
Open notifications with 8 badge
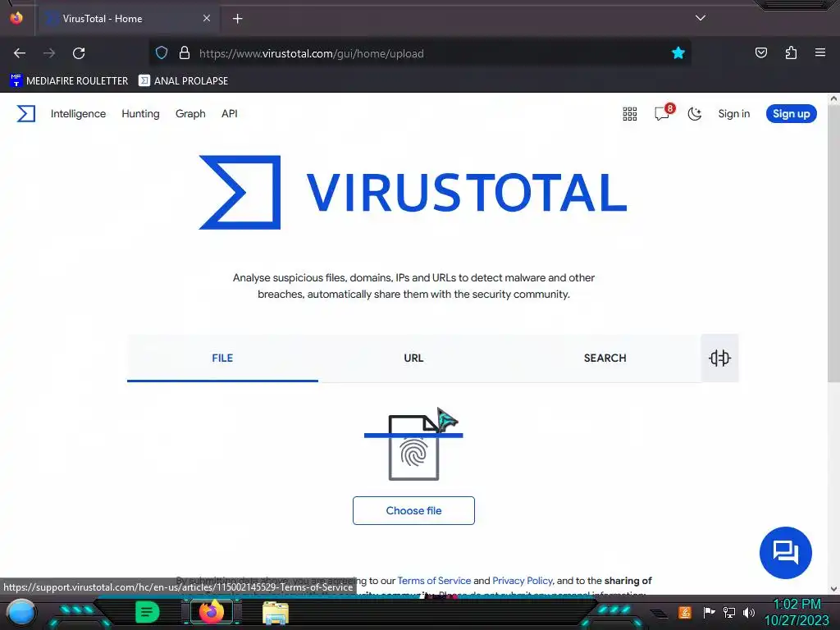[x=663, y=113]
